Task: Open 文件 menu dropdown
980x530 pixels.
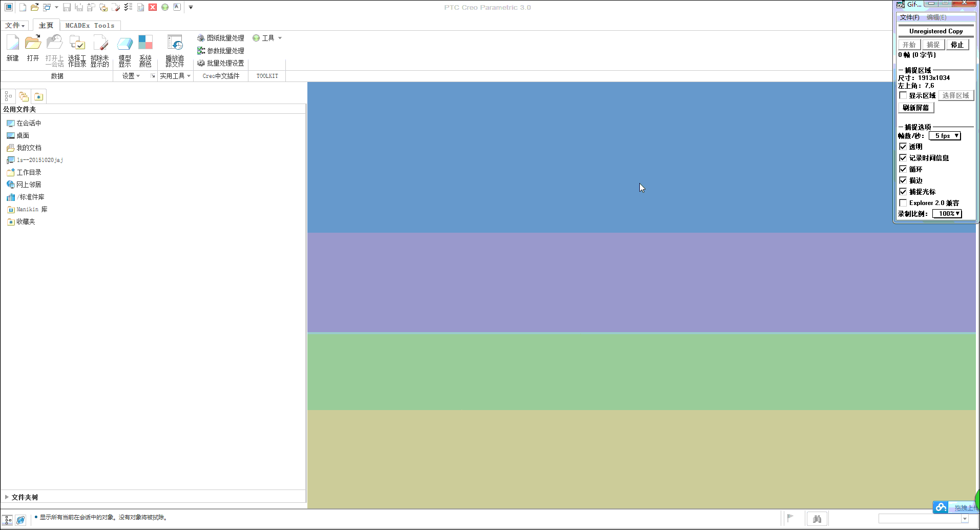Action: (15, 25)
